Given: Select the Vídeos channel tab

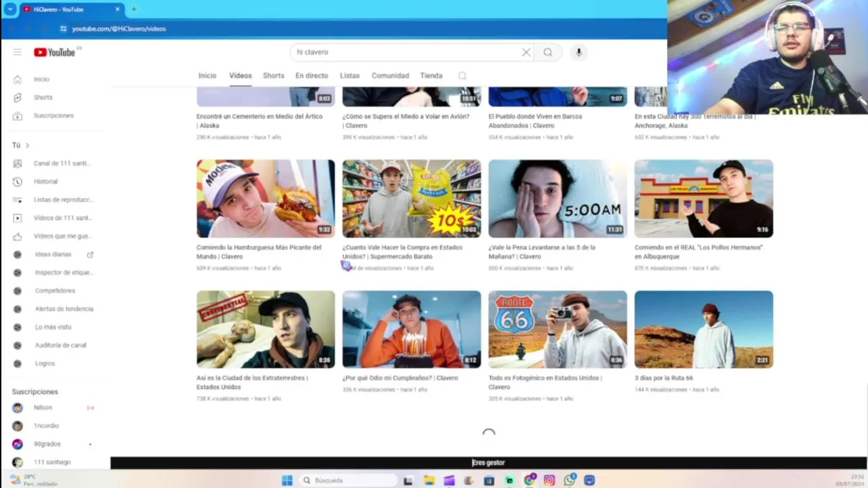Looking at the screenshot, I should [x=240, y=76].
